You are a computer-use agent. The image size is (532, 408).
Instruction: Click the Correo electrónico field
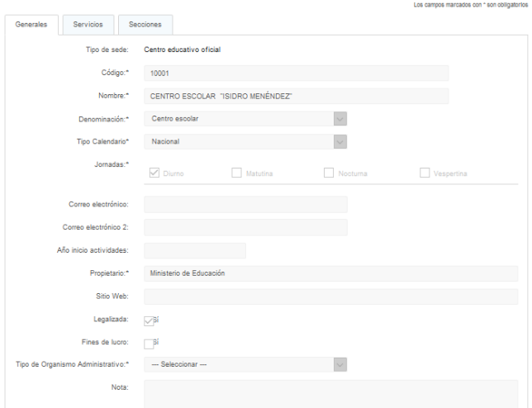[245, 205]
